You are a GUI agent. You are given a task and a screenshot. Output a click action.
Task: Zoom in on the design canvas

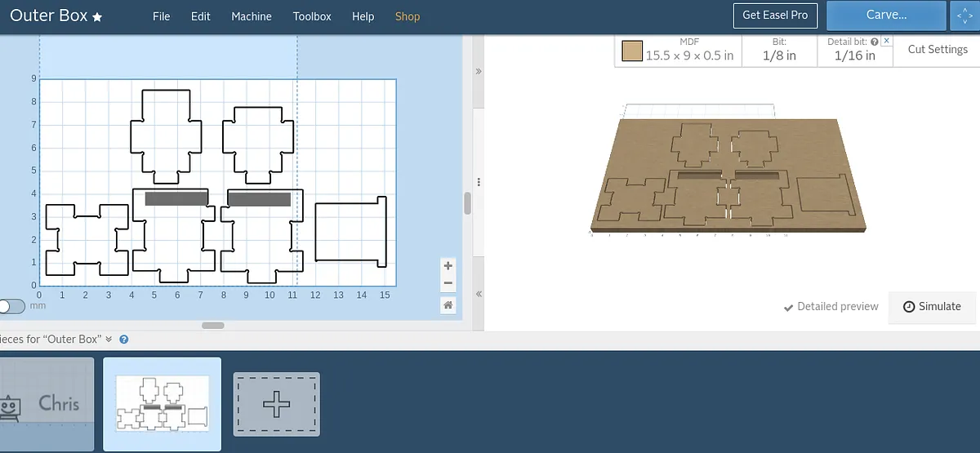[448, 266]
